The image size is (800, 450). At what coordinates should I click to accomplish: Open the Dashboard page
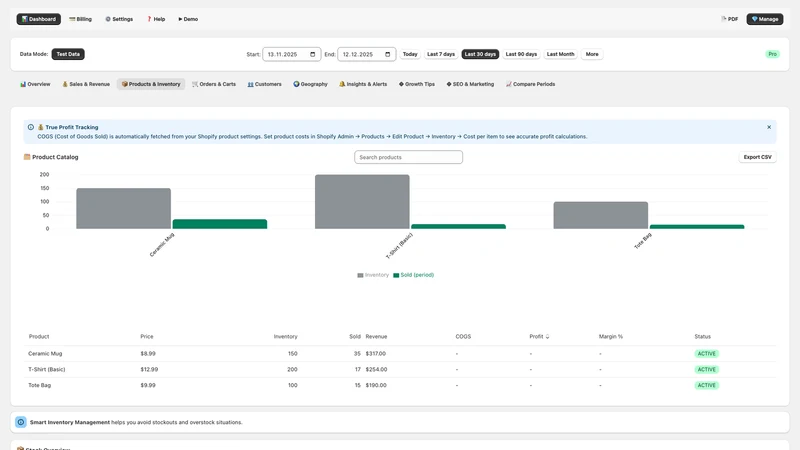click(x=39, y=19)
